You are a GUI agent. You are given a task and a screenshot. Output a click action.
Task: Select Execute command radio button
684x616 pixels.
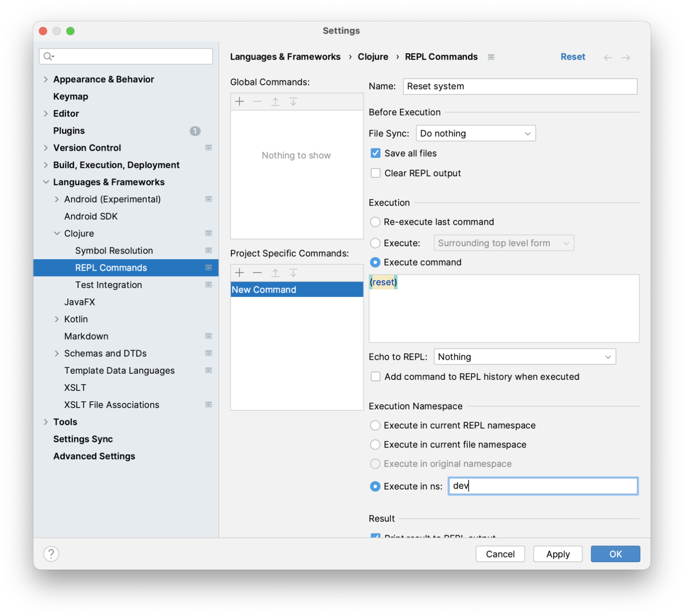tap(375, 262)
